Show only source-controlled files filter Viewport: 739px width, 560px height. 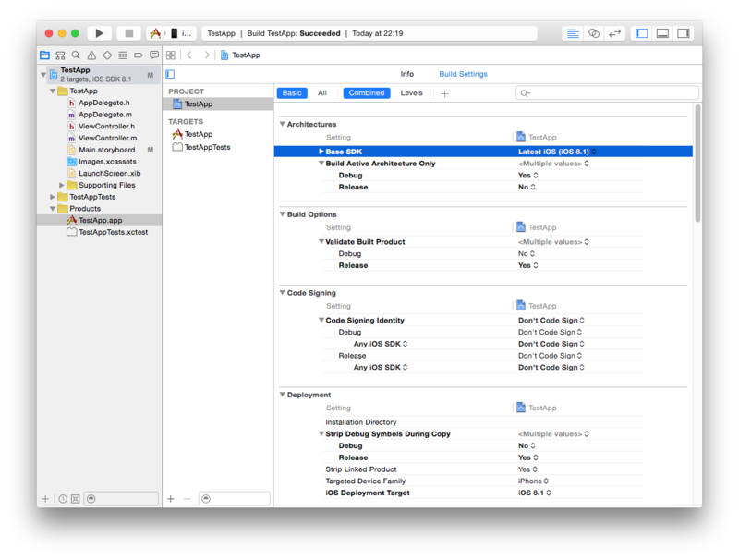(76, 499)
